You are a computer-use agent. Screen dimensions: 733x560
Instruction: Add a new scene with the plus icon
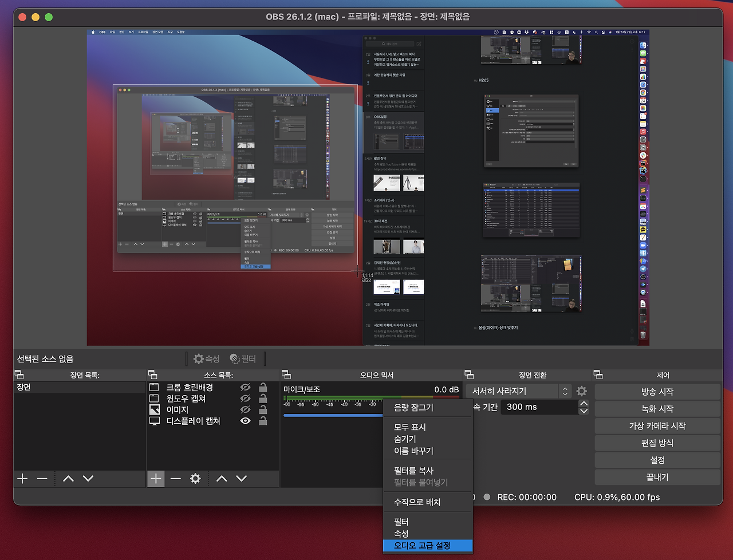pyautogui.click(x=22, y=478)
